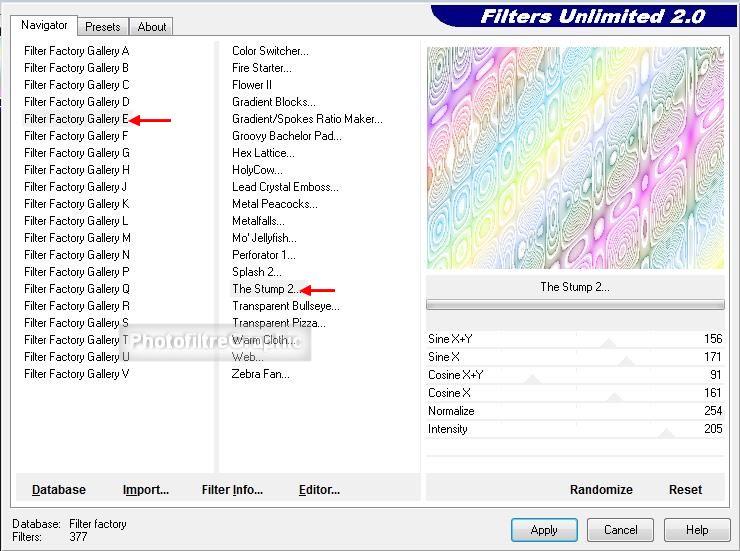
Task: Reset the filter parameters
Action: click(685, 490)
